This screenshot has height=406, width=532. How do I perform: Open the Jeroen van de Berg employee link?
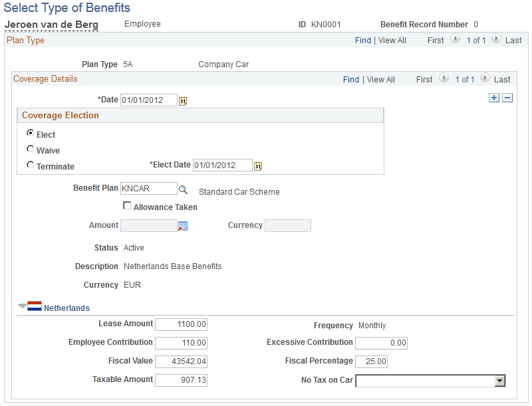[51, 24]
